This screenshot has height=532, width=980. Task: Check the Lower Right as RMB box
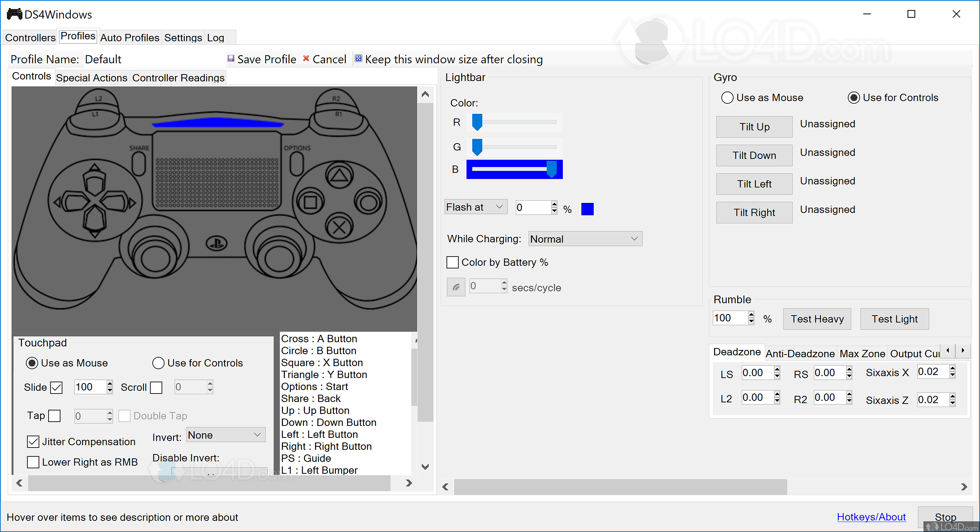coord(33,462)
